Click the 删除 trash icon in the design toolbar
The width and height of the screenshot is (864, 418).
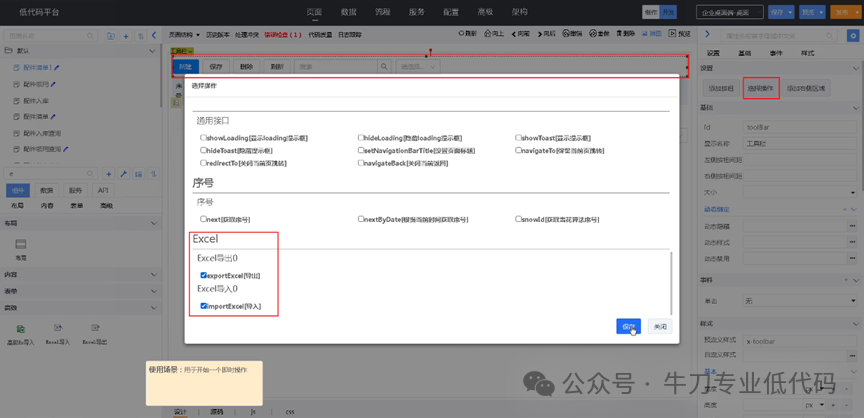point(619,34)
